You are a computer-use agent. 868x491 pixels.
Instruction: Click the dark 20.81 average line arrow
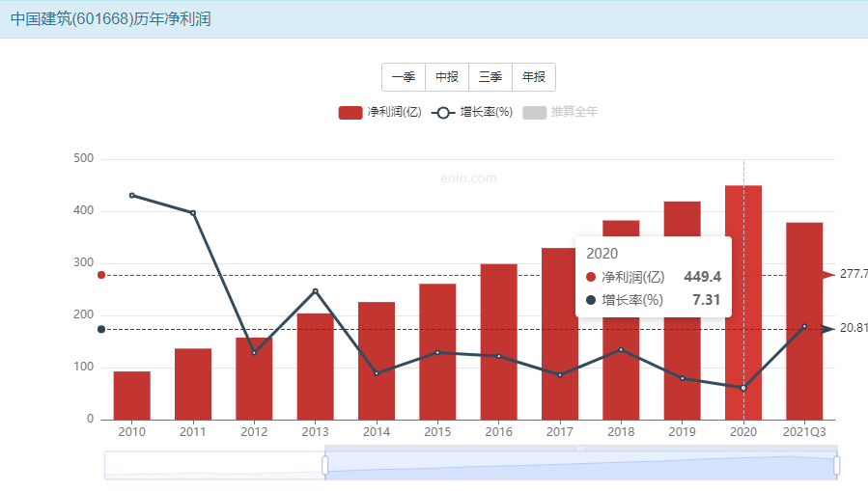[x=828, y=329]
